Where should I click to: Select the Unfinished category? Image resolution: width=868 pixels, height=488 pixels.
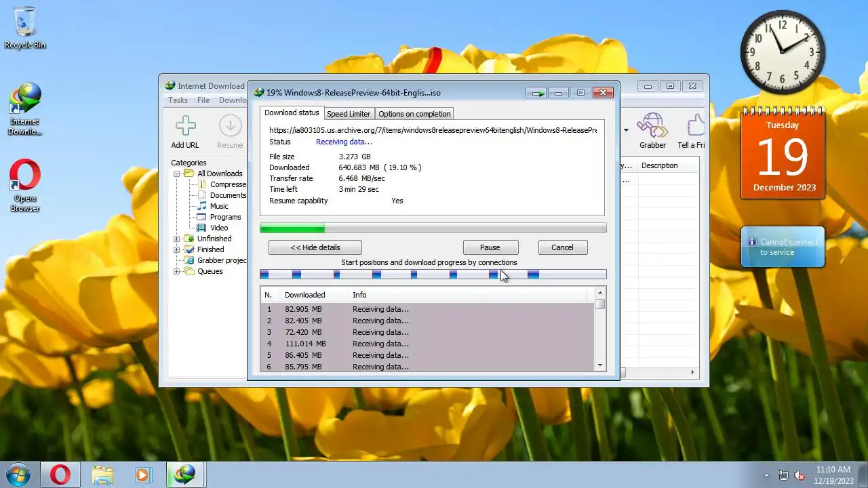pyautogui.click(x=214, y=239)
